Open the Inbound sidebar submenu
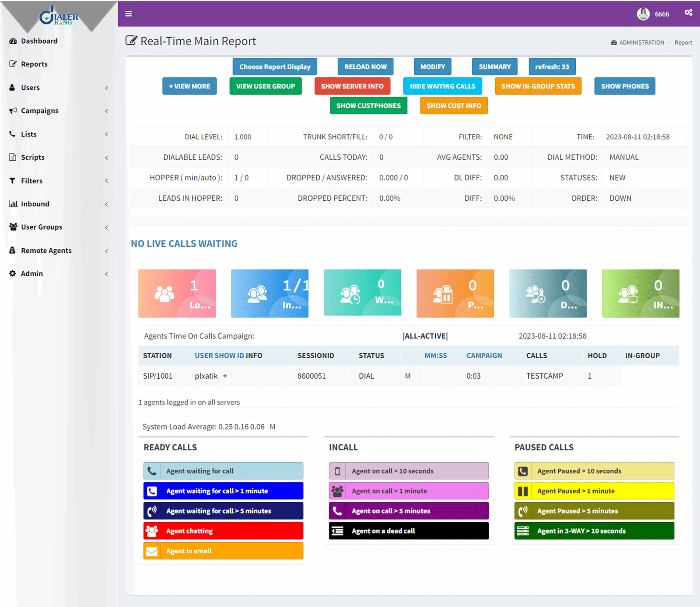The width and height of the screenshot is (700, 607). click(x=35, y=203)
